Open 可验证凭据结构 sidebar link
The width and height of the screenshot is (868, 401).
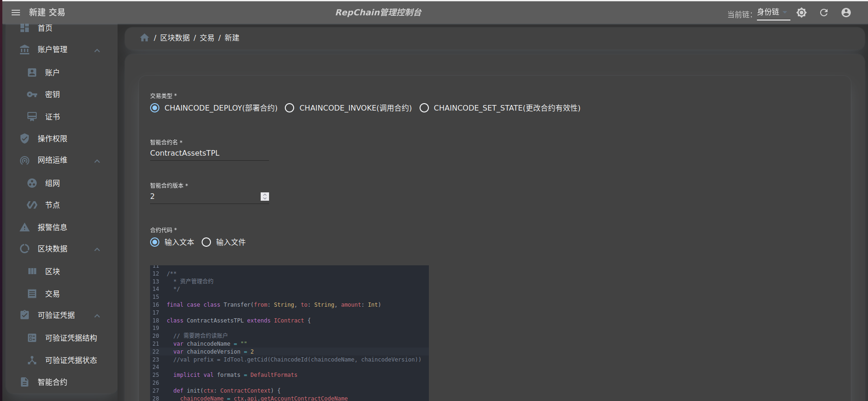tap(71, 338)
